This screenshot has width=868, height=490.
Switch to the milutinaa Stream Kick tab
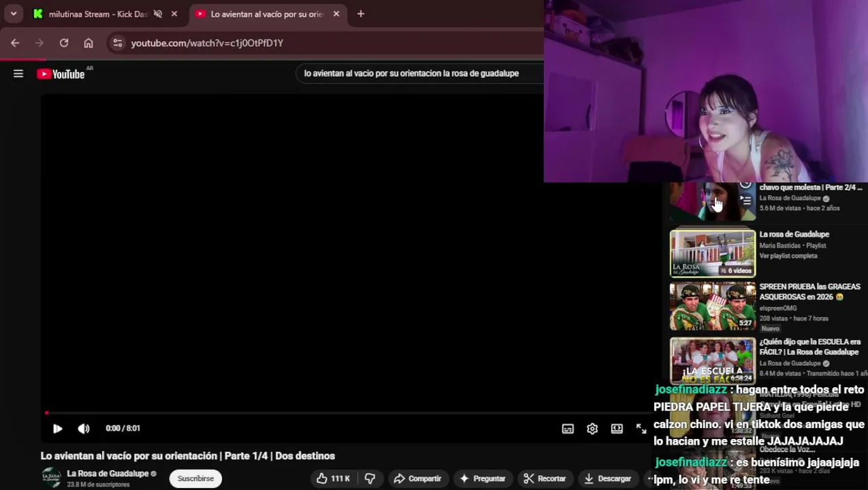point(99,14)
